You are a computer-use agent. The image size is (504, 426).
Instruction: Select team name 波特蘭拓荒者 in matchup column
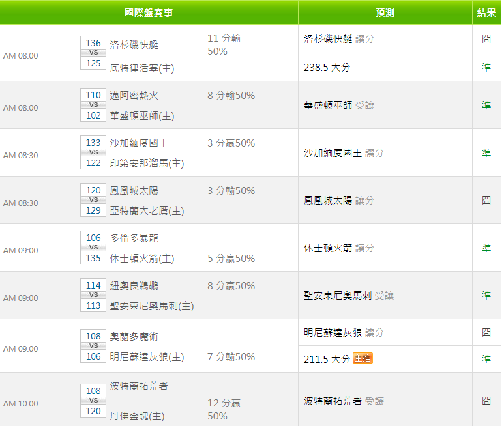pyautogui.click(x=139, y=386)
